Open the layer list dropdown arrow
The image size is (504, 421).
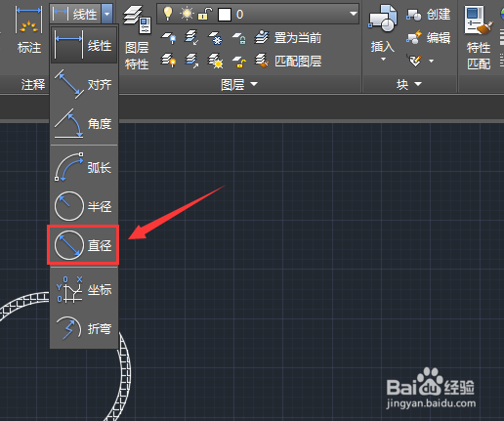coord(354,14)
